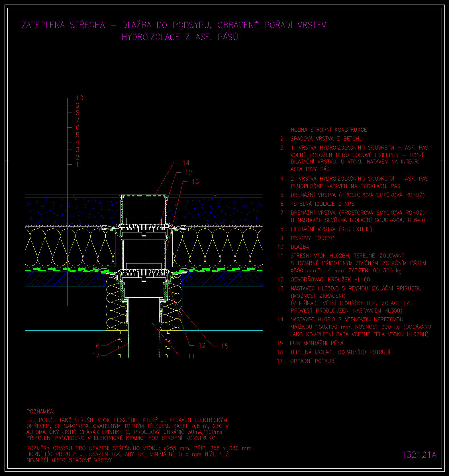Click the "POZNÁMKA:" heading
This screenshot has height=476, width=449.
(40, 412)
